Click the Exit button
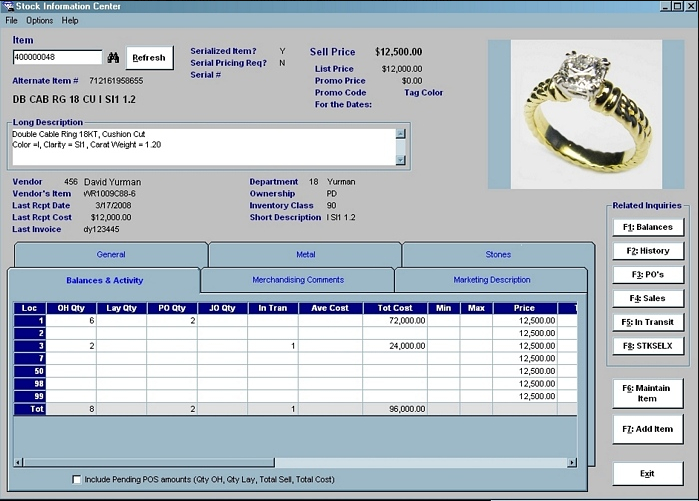 [647, 473]
